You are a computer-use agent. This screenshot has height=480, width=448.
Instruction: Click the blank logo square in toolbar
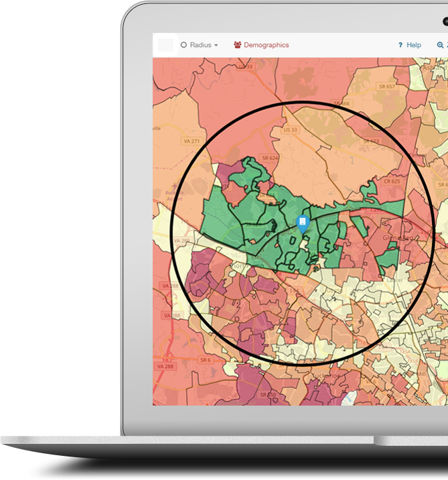point(165,45)
